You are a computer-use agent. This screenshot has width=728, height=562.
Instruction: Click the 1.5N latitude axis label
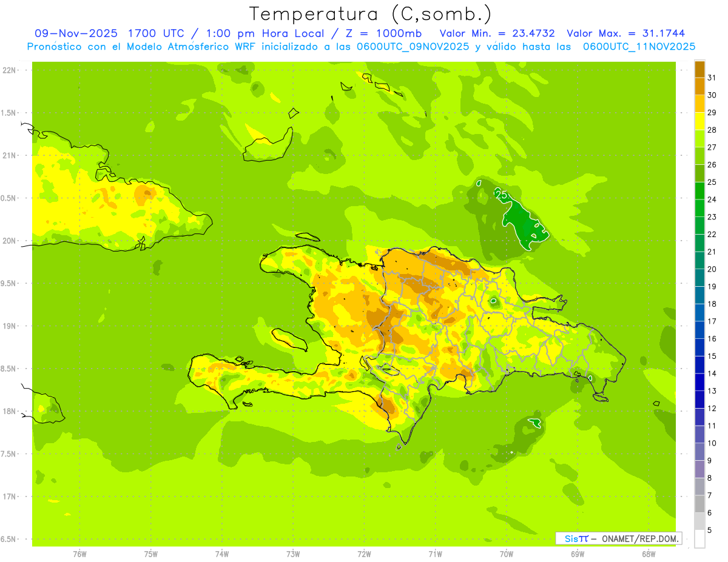[10, 113]
